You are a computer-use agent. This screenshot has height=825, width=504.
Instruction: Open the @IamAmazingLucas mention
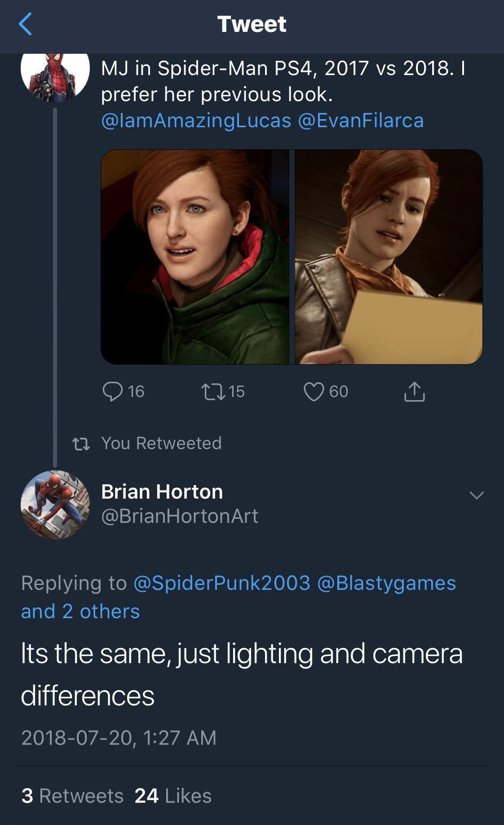[196, 120]
